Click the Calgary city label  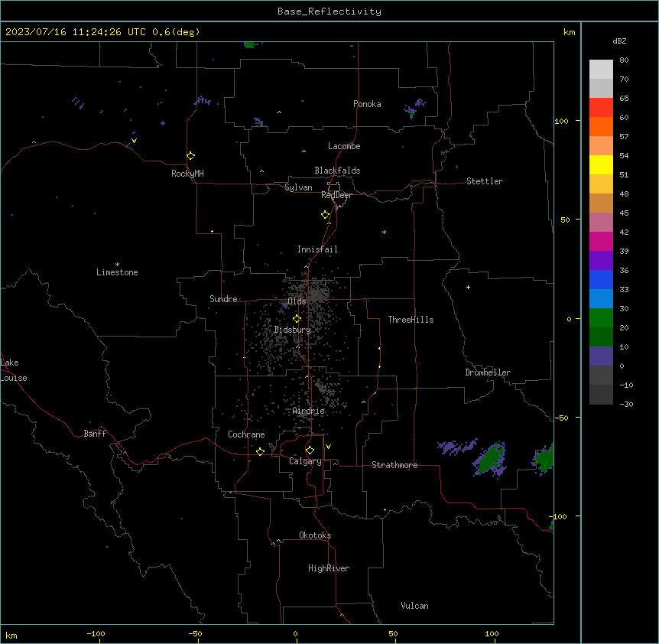point(305,461)
